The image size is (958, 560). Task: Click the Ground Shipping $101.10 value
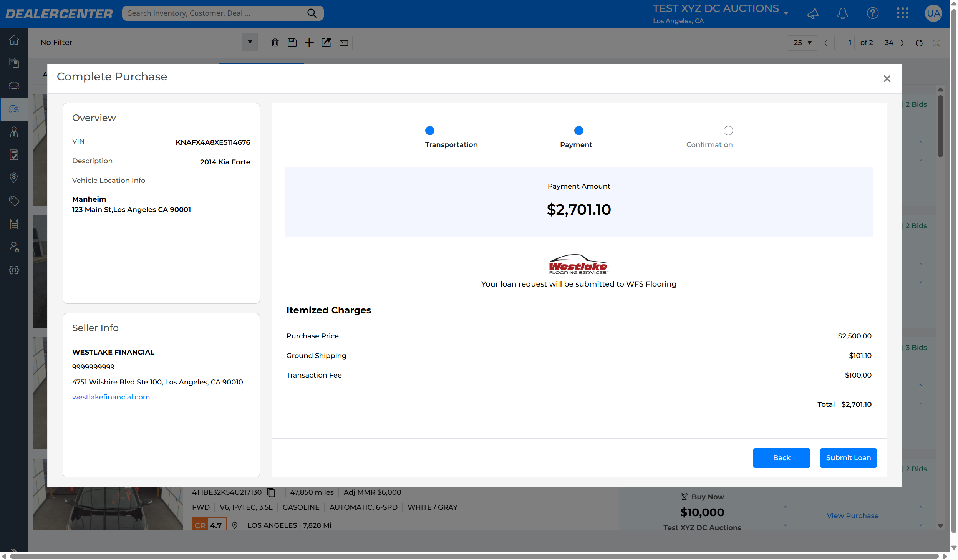point(860,356)
